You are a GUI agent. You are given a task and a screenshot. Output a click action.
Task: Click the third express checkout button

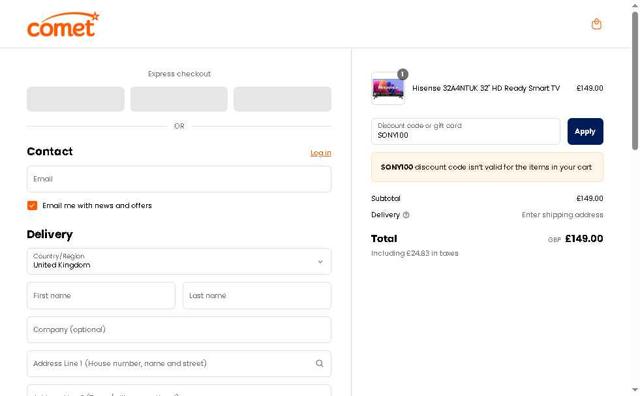tap(282, 99)
